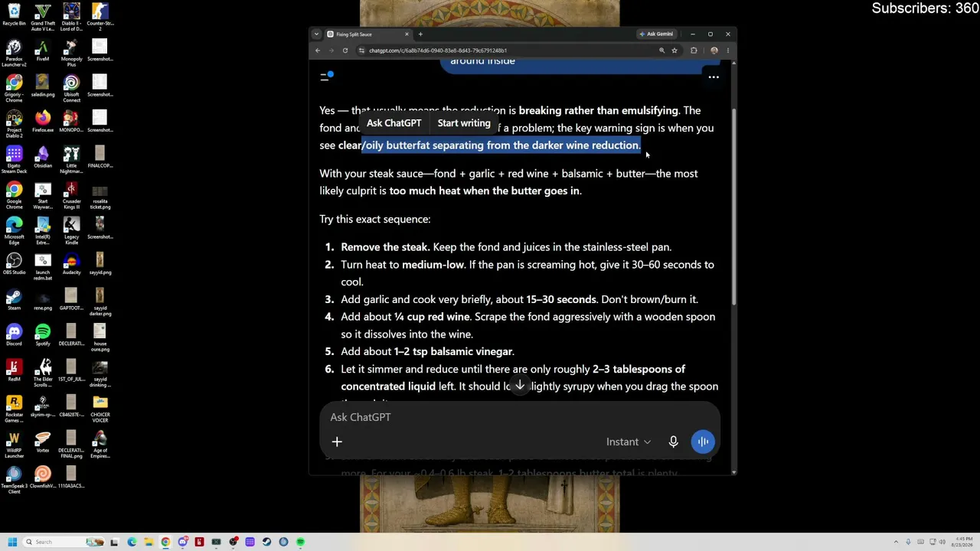
Task: Click the bold text "15–30 seconds"
Action: pos(561,300)
